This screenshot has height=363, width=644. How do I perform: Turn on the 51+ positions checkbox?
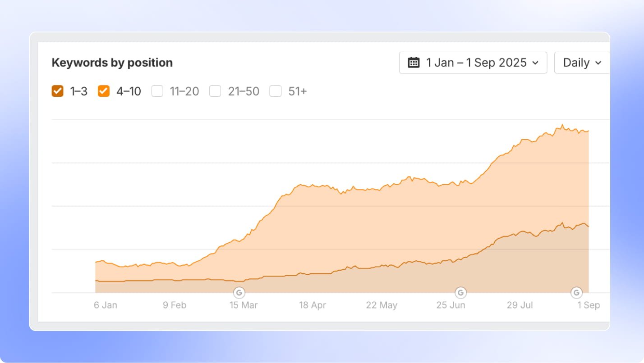(276, 91)
